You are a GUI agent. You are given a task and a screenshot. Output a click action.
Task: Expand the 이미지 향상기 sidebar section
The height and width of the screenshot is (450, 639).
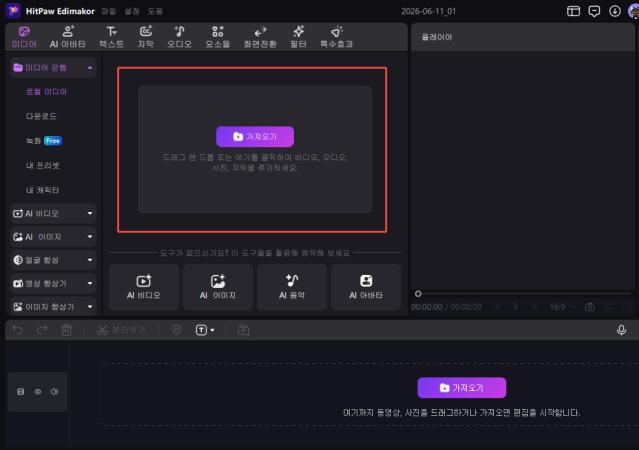point(53,307)
